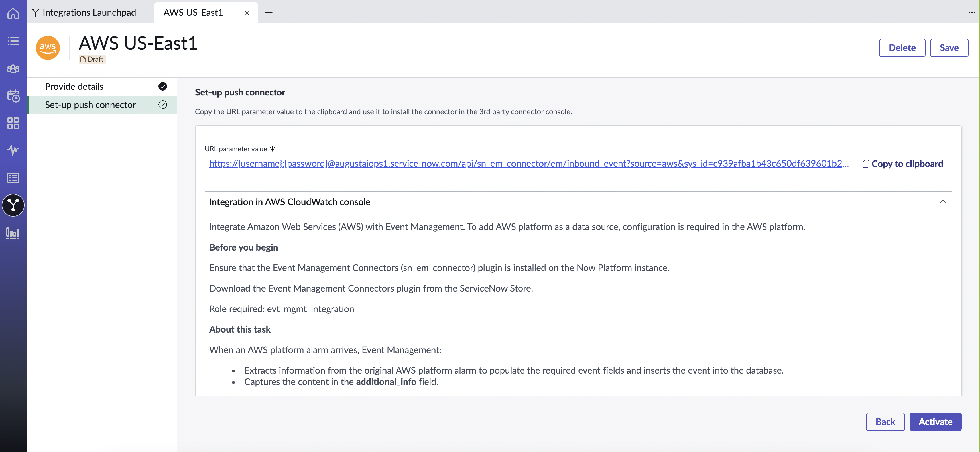
Task: Open the dashboard grid sidebar icon
Action: [13, 123]
